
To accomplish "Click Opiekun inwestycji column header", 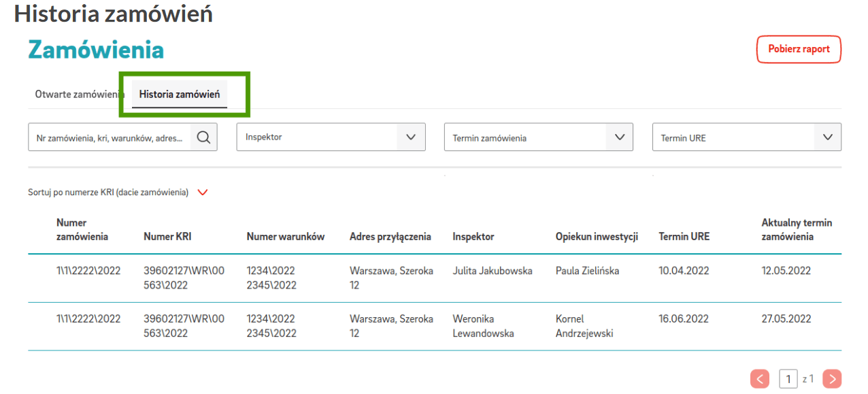I will [x=597, y=237].
